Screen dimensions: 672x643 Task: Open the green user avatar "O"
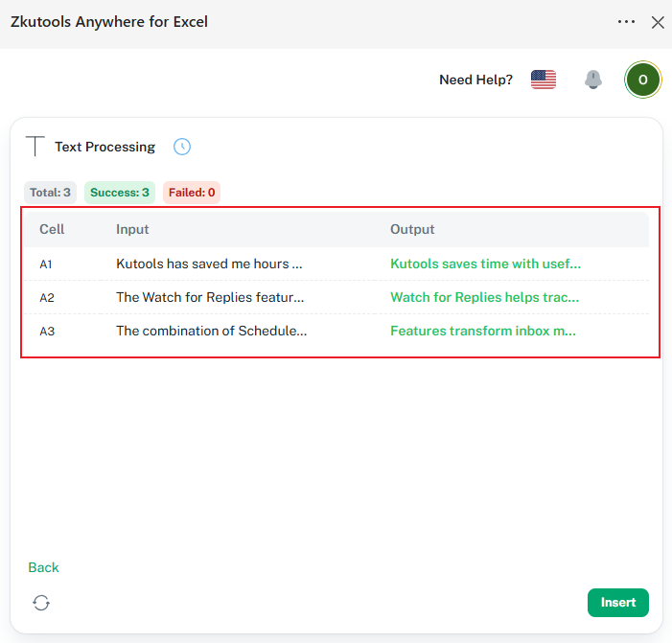pos(642,80)
